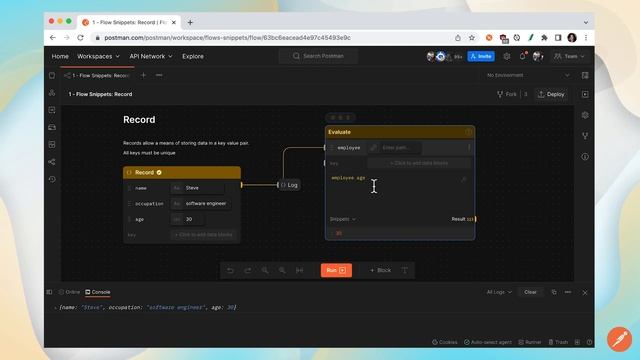Click the + Block button
The image size is (640, 360).
point(380,270)
